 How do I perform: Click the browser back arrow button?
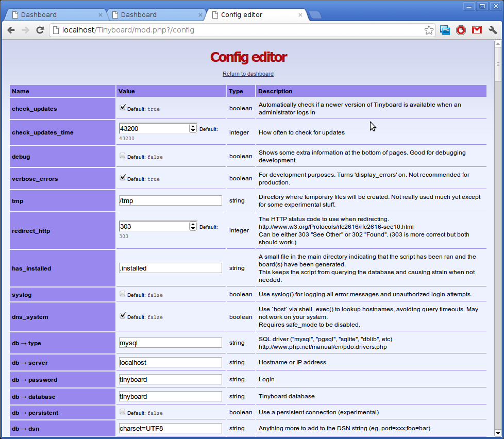click(11, 30)
